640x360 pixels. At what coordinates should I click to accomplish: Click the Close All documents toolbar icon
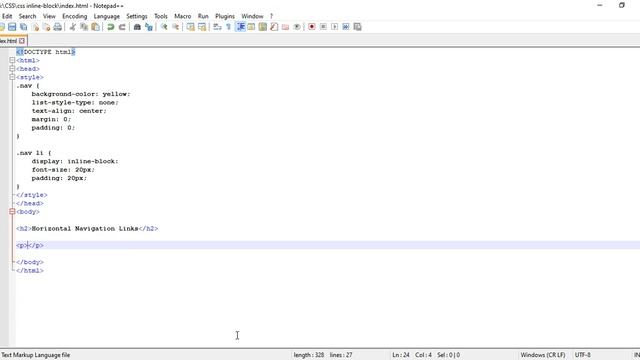46,27
